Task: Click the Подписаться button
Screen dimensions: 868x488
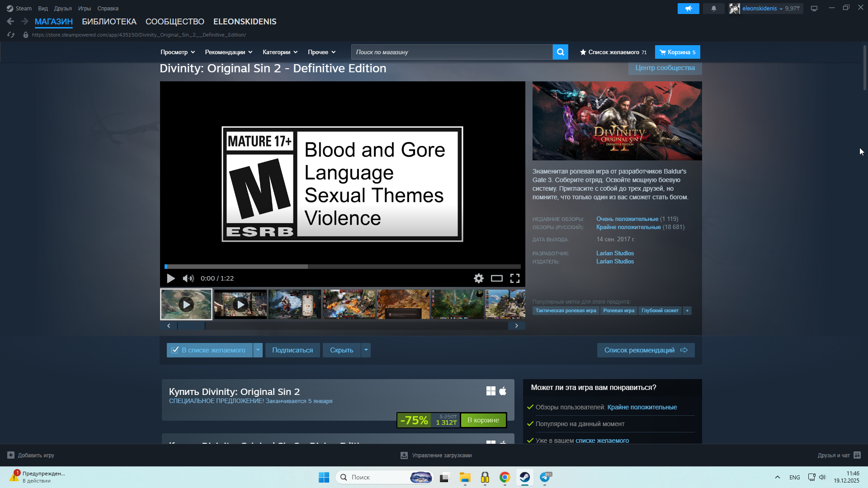Action: [x=292, y=350]
